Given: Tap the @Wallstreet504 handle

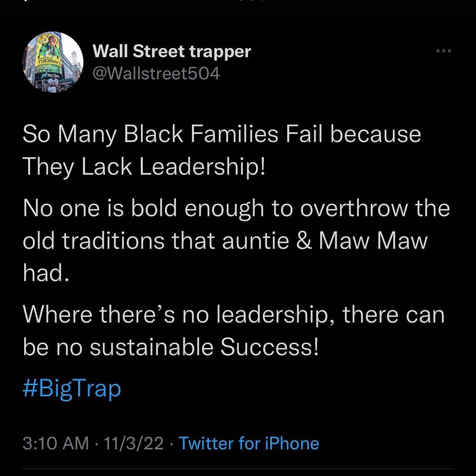Looking at the screenshot, I should pos(156,73).
